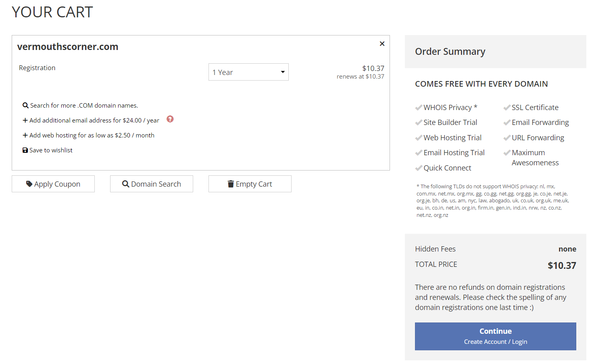Click Continue to create account or login

[495, 336]
